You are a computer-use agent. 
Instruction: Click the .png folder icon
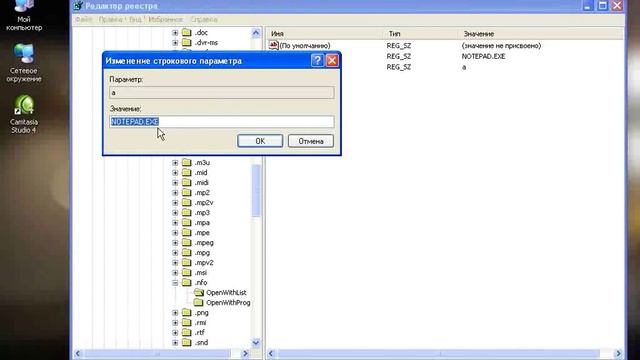[187, 313]
